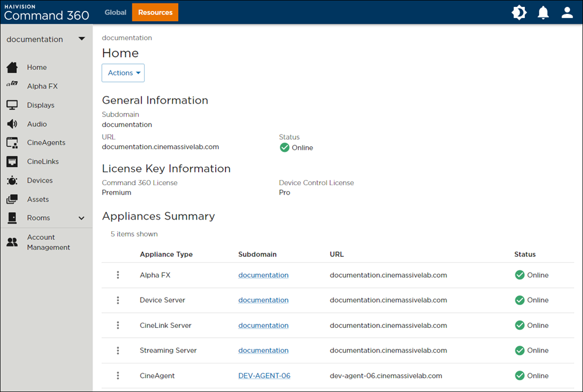Go to Account Management via its icon
583x392 pixels.
[x=12, y=242]
